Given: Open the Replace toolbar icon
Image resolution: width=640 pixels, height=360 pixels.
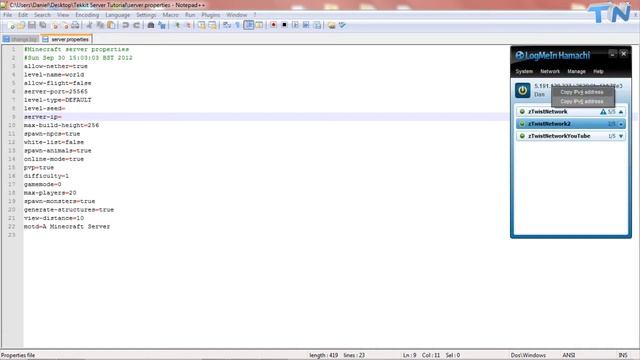Looking at the screenshot, I should pos(162,25).
